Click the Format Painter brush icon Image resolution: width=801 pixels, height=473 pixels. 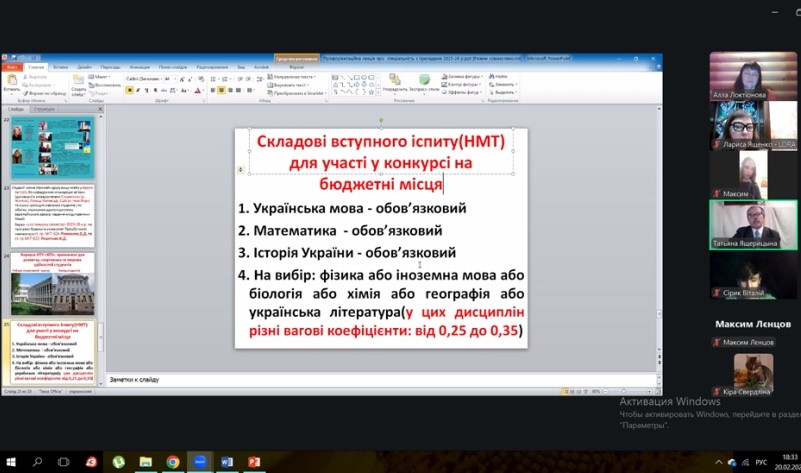tap(26, 94)
